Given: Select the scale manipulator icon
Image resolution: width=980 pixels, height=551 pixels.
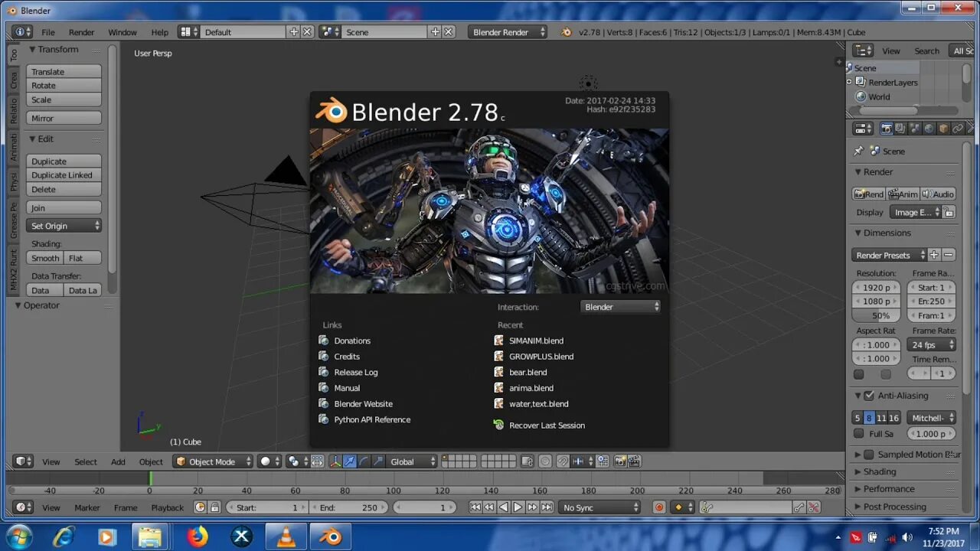Looking at the screenshot, I should (378, 461).
